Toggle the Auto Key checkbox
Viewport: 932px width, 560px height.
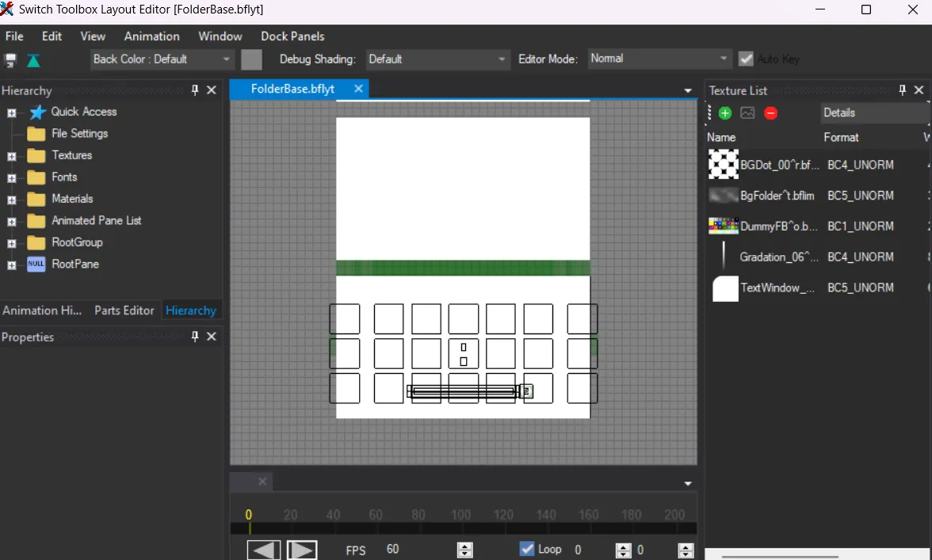(x=746, y=59)
